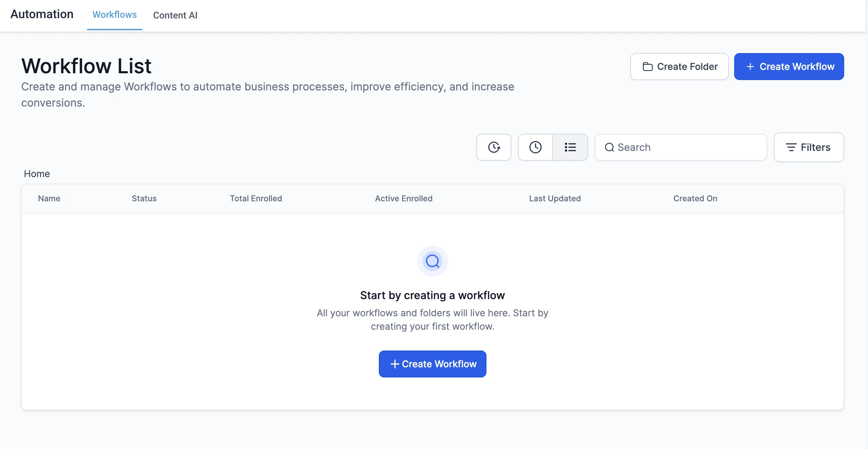The image size is (868, 449).
Task: Click the Create Folder button
Action: click(679, 66)
